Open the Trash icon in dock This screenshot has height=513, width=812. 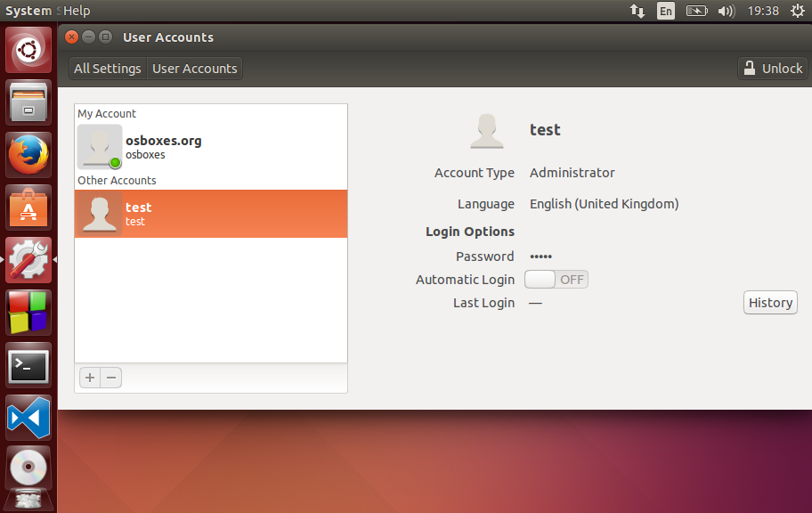coord(28,500)
